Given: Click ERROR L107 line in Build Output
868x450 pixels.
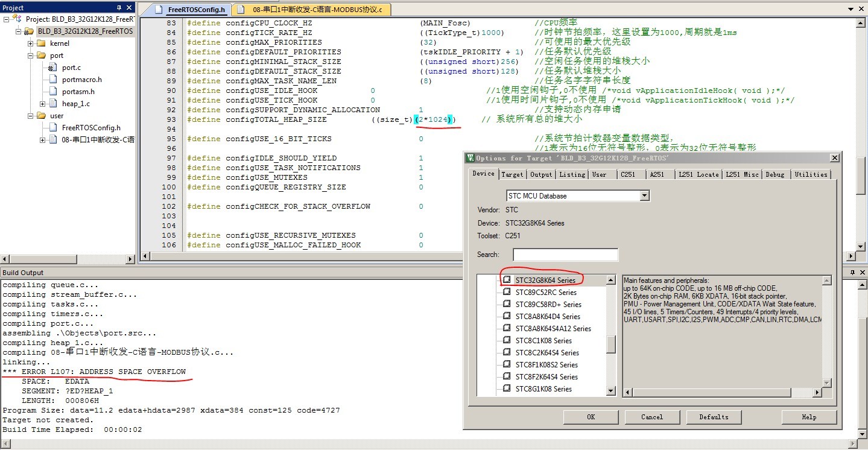Looking at the screenshot, I should tap(94, 372).
